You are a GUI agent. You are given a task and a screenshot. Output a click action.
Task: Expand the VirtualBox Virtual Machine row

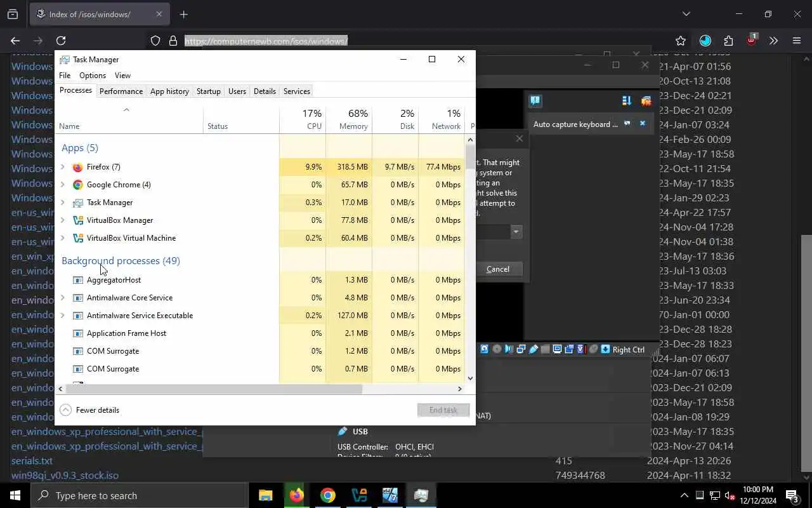point(62,238)
